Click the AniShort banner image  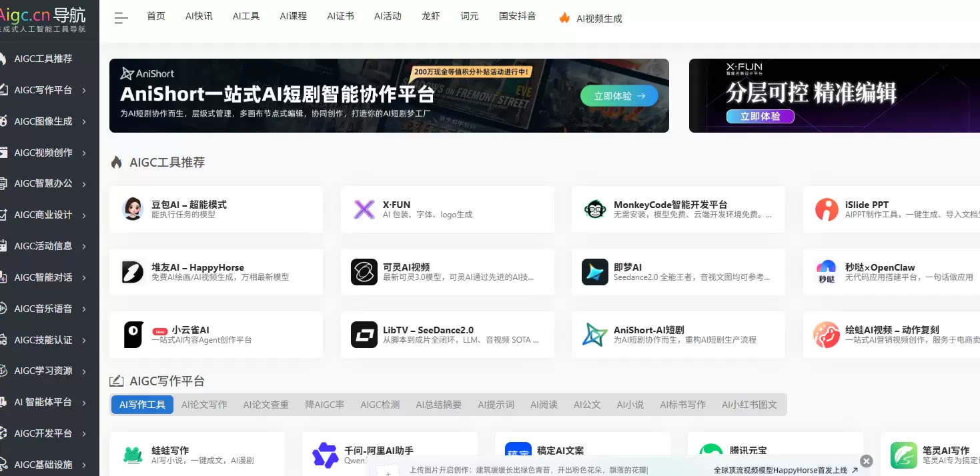click(389, 95)
